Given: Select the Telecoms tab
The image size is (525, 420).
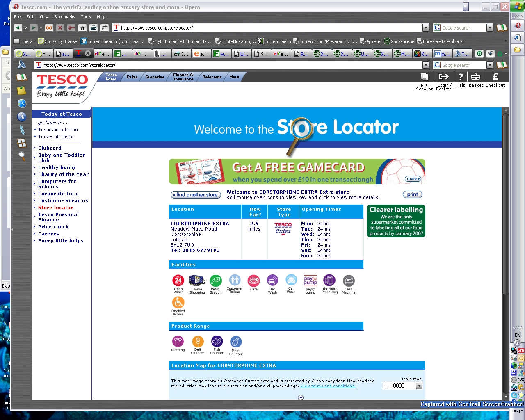Looking at the screenshot, I should pos(212,77).
